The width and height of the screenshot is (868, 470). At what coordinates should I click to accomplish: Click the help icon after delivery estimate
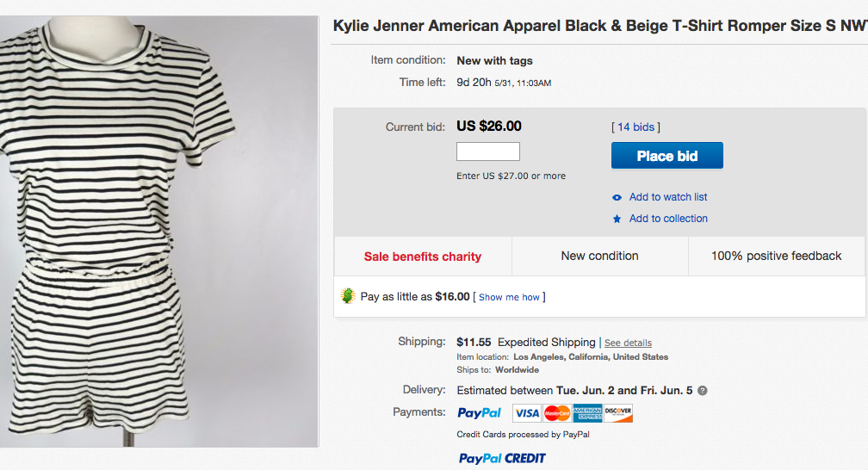703,391
